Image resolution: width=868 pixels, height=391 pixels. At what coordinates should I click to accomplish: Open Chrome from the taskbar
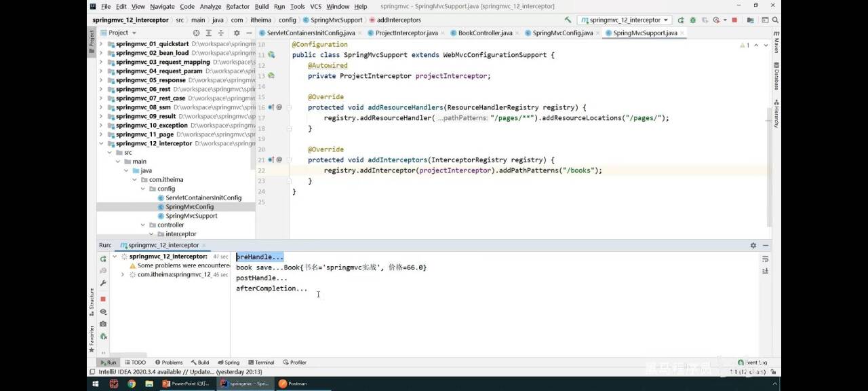(132, 384)
